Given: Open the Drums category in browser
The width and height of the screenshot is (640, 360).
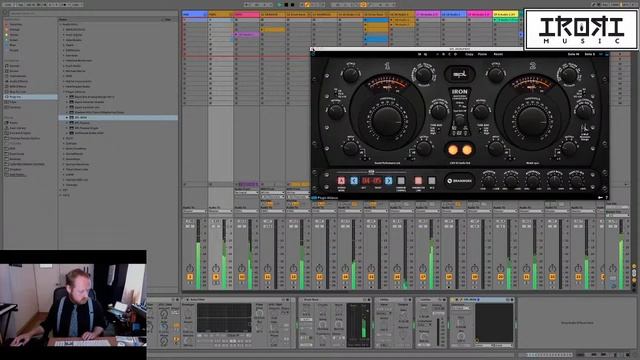Looking at the screenshot, I should pos(14,71).
